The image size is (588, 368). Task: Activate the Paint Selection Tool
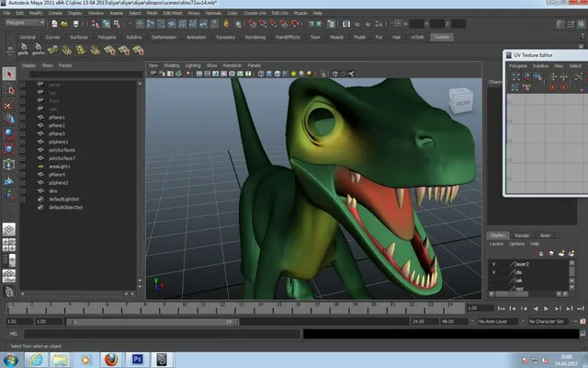point(9,104)
